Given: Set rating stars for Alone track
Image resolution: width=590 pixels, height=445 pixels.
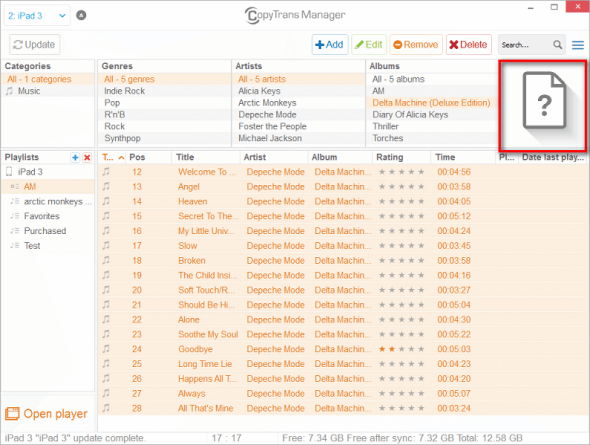Looking at the screenshot, I should [x=401, y=320].
